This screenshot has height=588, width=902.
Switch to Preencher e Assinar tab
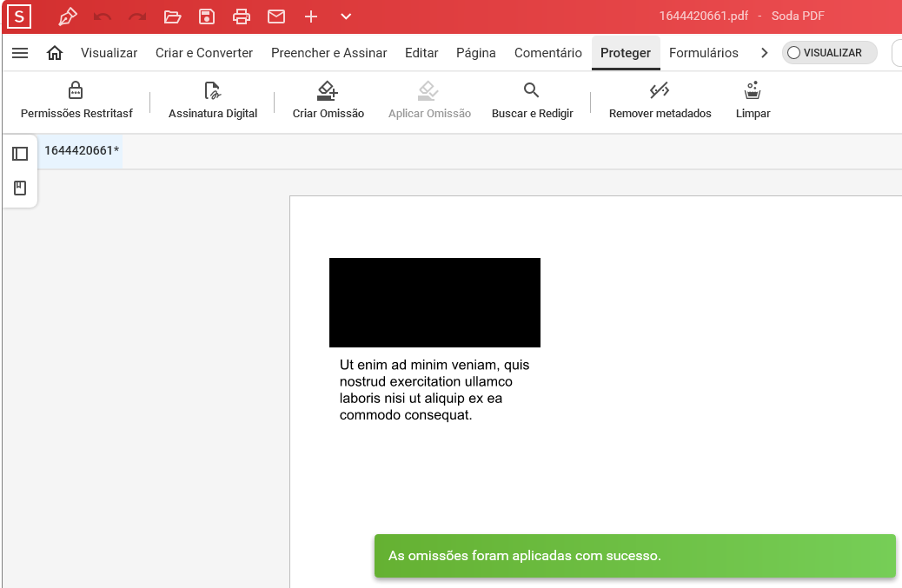click(329, 53)
